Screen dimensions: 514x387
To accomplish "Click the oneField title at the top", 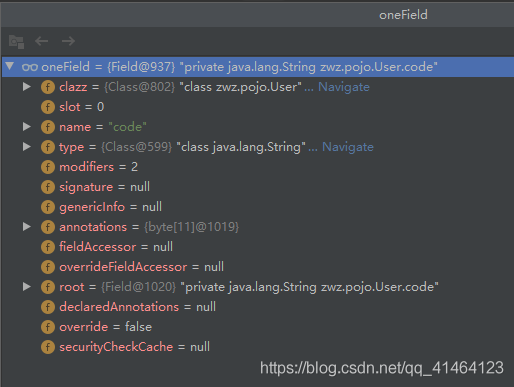I will [x=403, y=15].
